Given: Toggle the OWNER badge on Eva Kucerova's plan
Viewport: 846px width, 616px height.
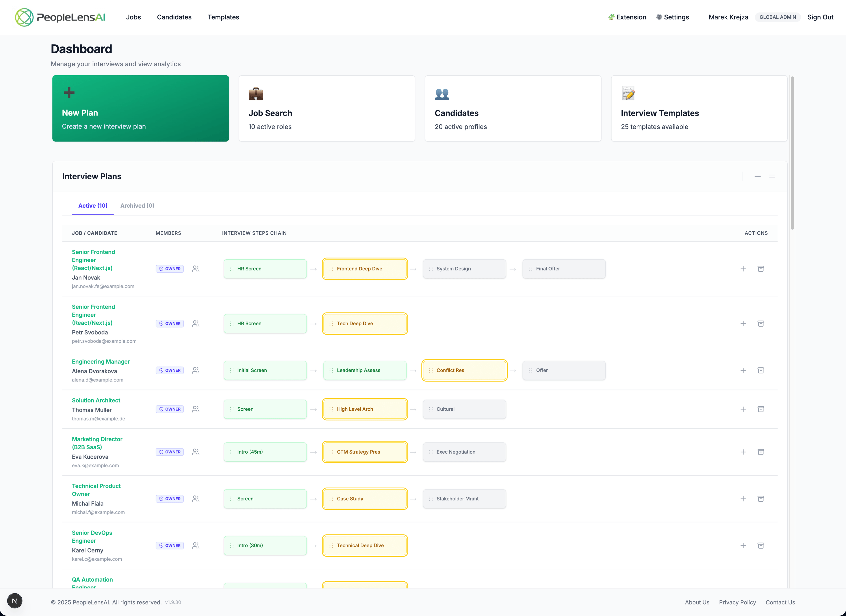Looking at the screenshot, I should click(170, 452).
